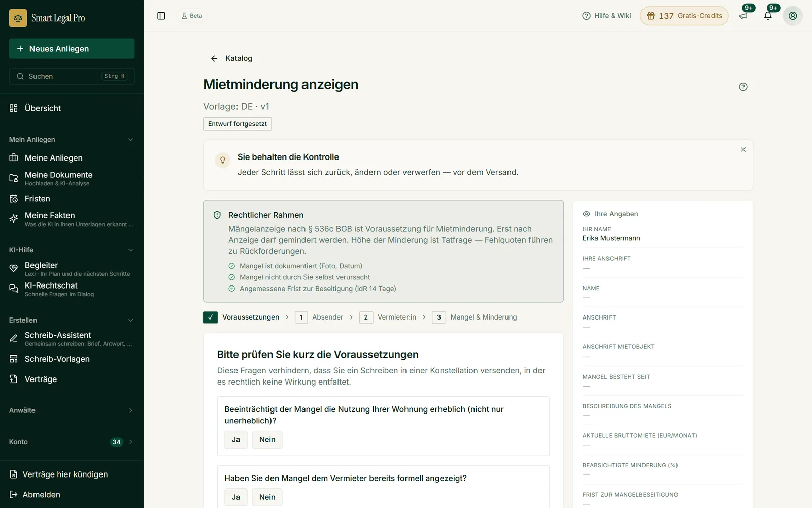
Task: Select the Voraussetzungen step
Action: pyautogui.click(x=241, y=317)
